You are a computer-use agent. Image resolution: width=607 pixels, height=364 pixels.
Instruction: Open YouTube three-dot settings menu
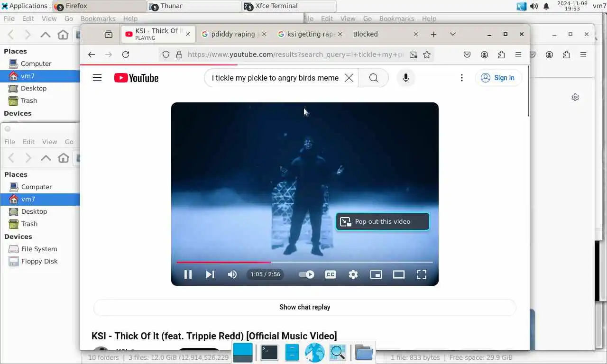pyautogui.click(x=462, y=78)
